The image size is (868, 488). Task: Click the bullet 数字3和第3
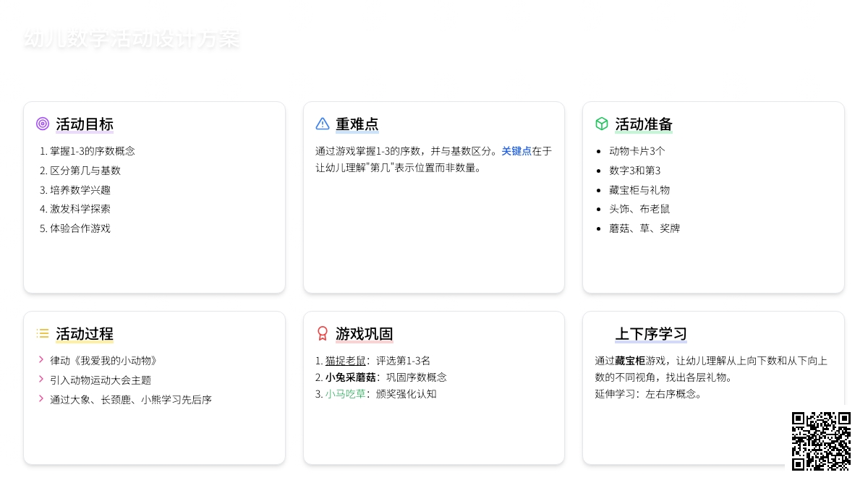635,171
